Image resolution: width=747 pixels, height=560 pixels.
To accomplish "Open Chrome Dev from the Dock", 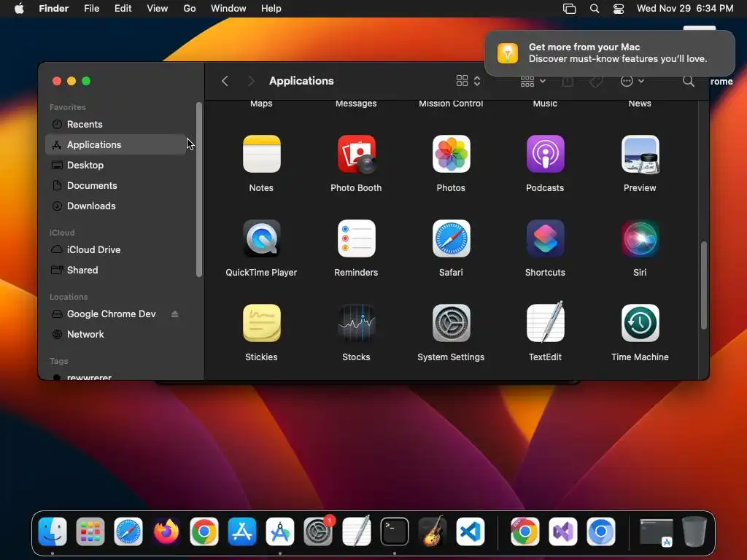I will [x=525, y=532].
